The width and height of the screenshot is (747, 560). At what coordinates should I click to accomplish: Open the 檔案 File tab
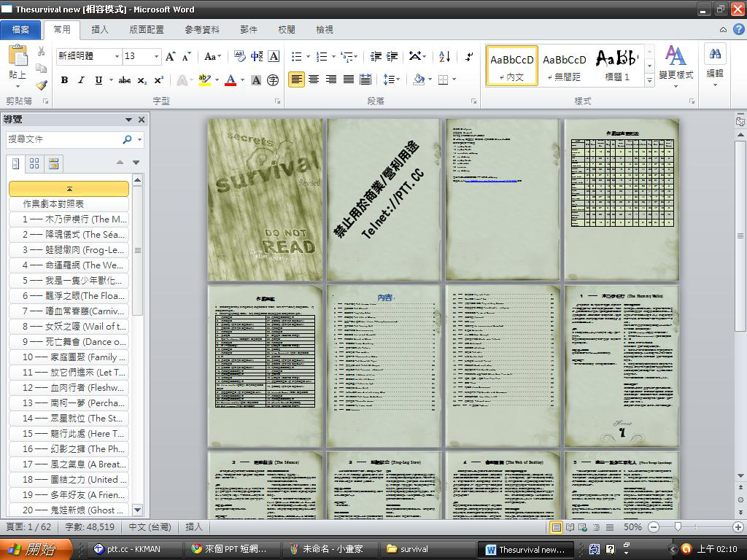(x=20, y=29)
